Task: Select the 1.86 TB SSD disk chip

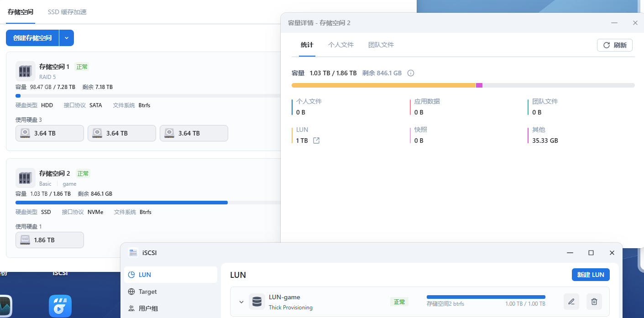Action: (x=50, y=240)
